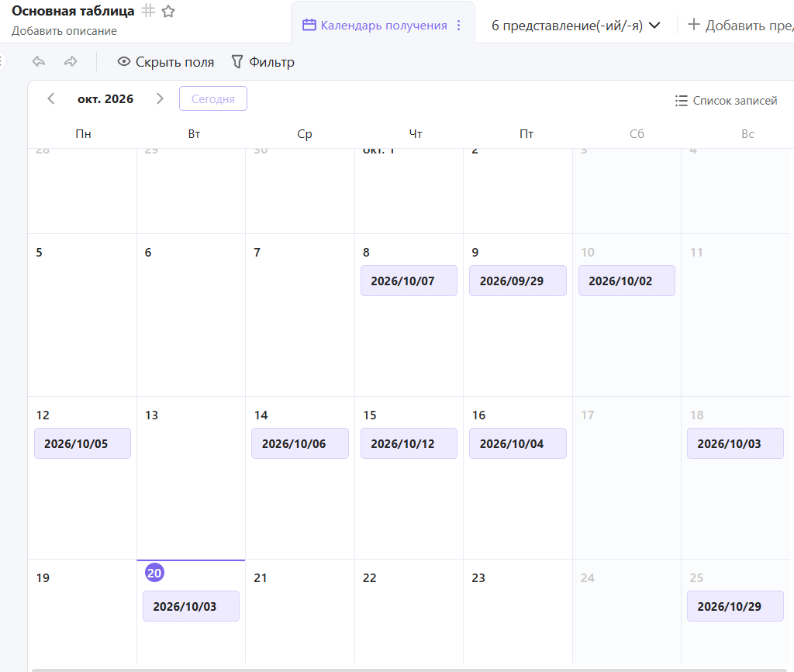794x672 pixels.
Task: Select the highlighted day 20 marker
Action: (154, 573)
